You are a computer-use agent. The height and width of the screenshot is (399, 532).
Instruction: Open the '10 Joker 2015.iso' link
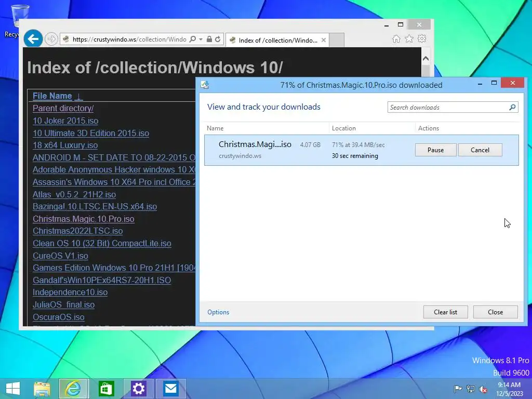[x=65, y=121]
